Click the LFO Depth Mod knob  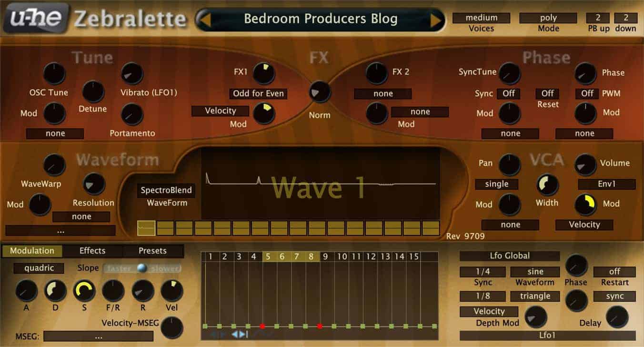(x=536, y=317)
